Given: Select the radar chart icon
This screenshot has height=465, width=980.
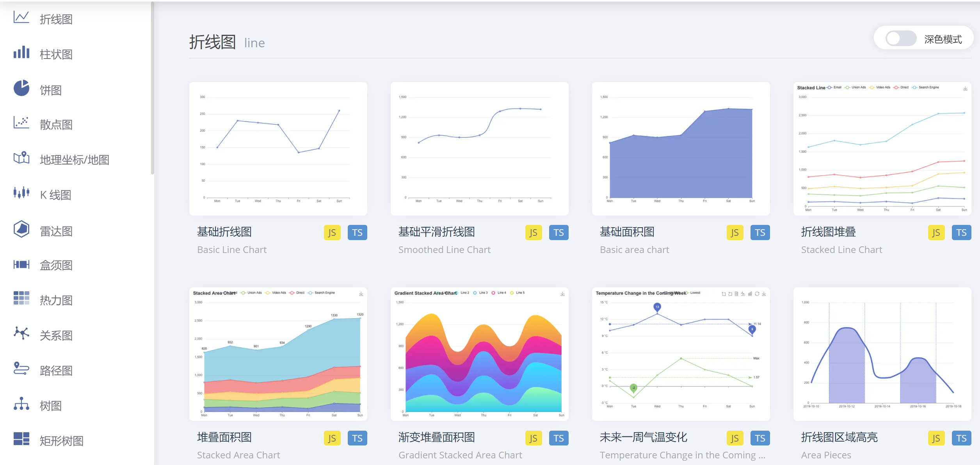Looking at the screenshot, I should [x=21, y=229].
